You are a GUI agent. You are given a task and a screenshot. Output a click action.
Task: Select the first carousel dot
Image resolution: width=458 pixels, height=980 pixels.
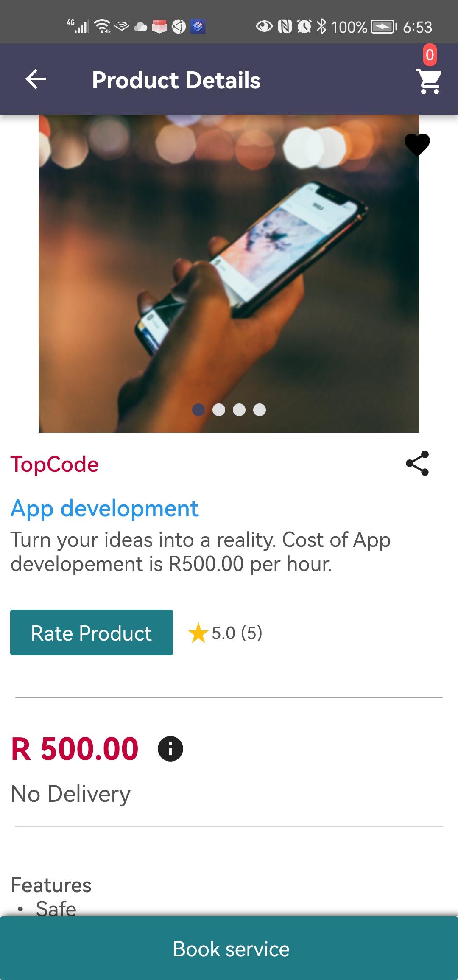198,410
